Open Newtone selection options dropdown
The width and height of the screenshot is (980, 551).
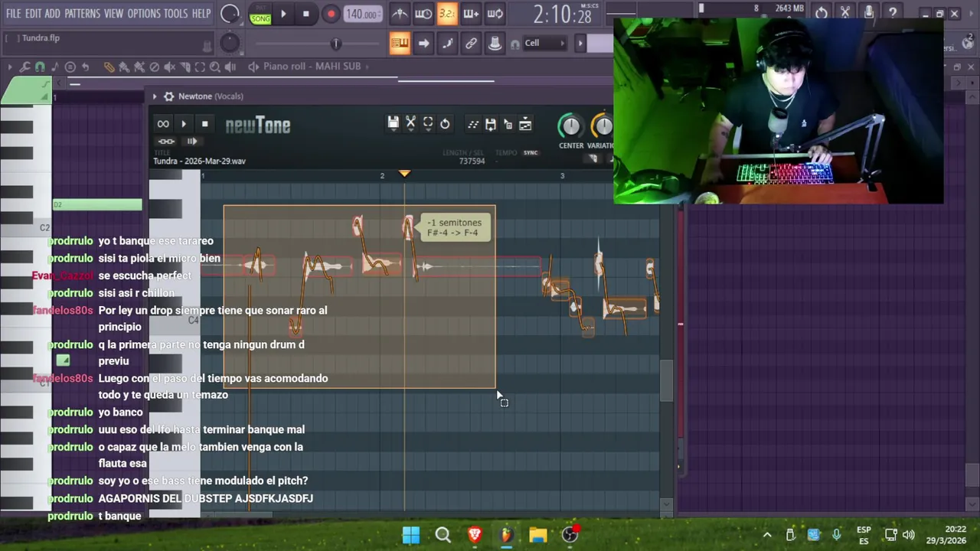tap(428, 124)
